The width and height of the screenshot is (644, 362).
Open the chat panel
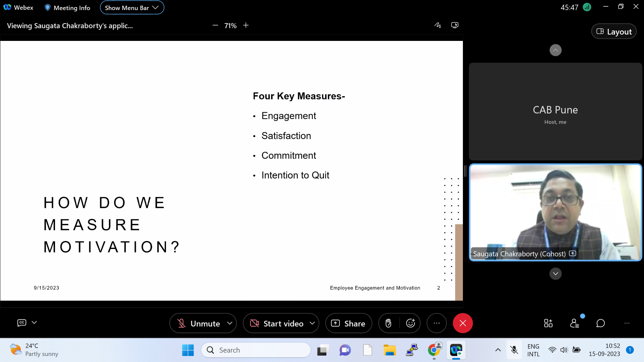pyautogui.click(x=600, y=323)
